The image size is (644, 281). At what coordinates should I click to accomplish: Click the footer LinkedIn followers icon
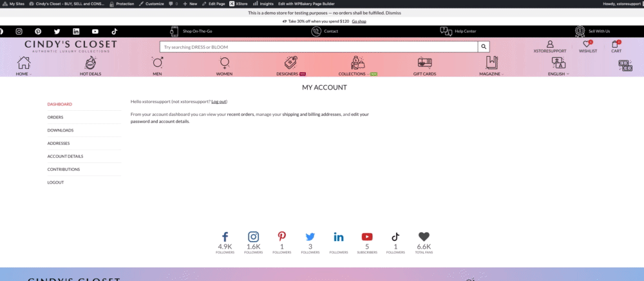coord(339,237)
